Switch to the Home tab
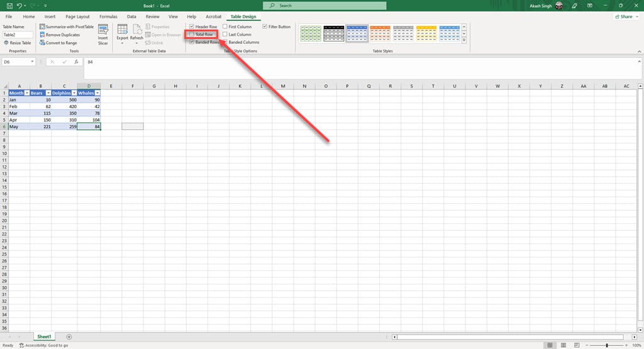The image size is (644, 349). coord(29,17)
